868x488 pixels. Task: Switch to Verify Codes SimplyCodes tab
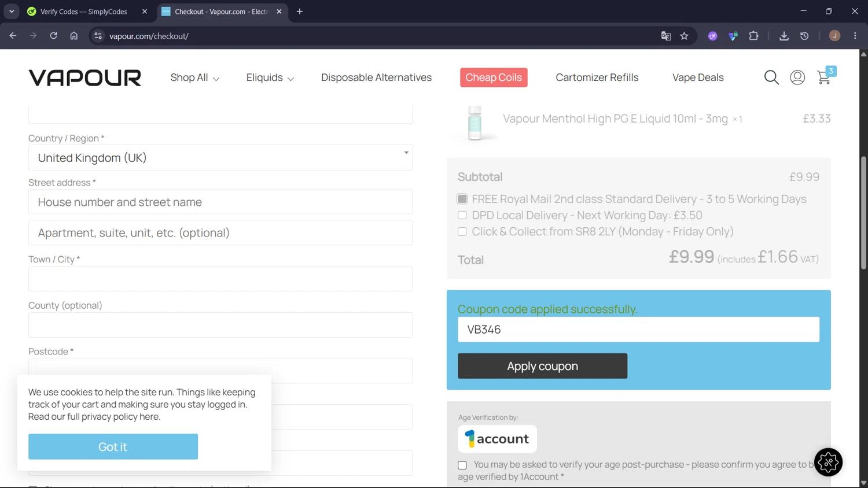pyautogui.click(x=87, y=12)
